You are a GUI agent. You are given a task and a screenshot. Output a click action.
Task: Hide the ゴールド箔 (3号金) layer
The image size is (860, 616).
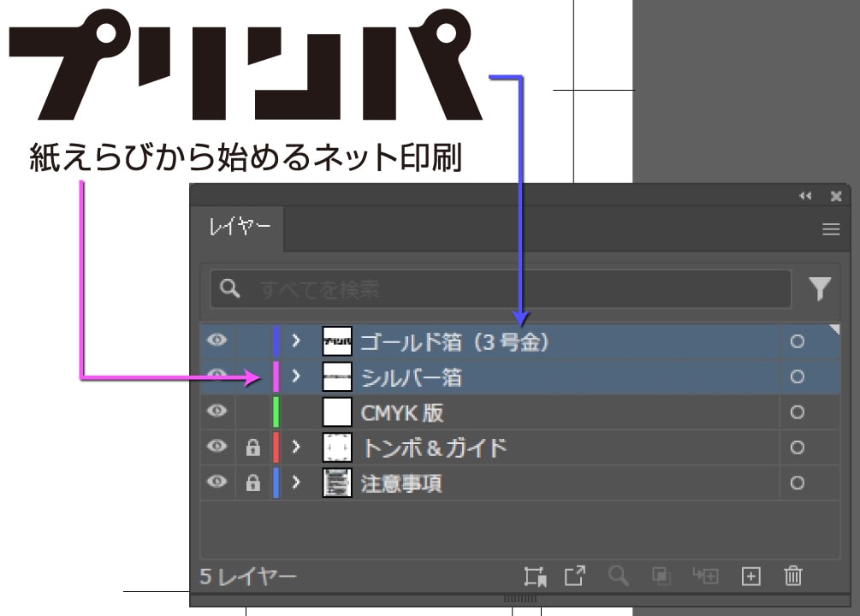(217, 341)
